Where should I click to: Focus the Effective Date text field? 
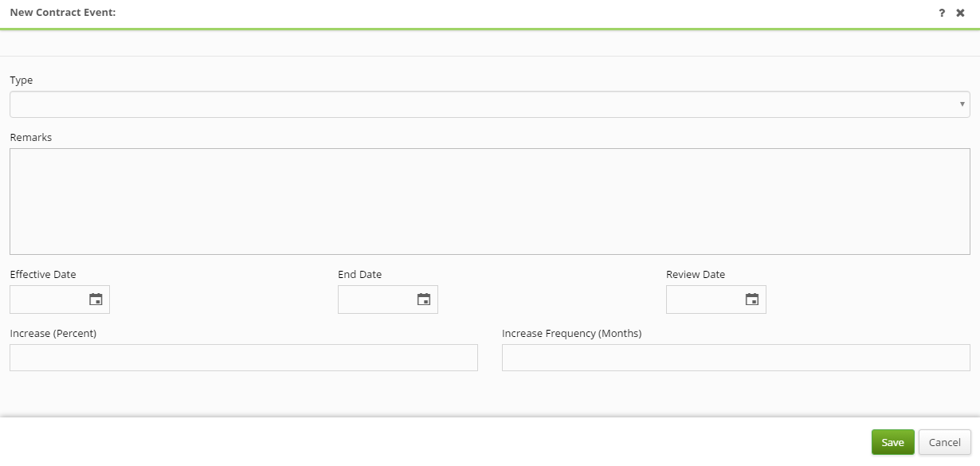(48, 300)
